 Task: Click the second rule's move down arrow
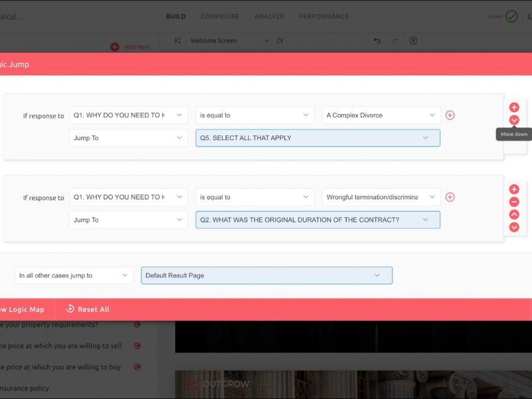(x=514, y=227)
